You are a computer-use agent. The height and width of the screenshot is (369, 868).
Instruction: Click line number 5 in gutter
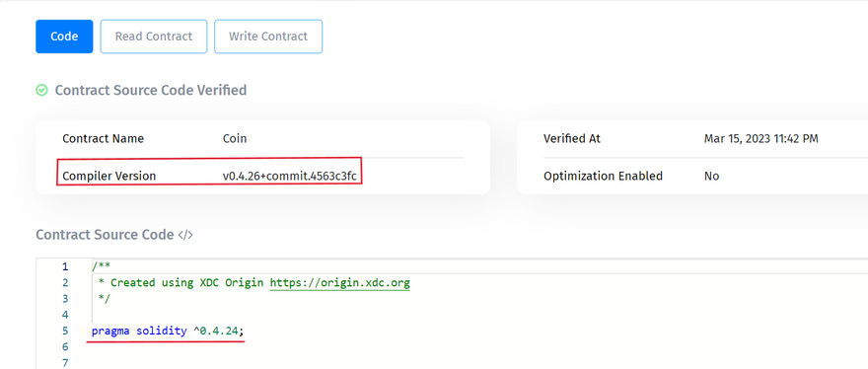(x=65, y=332)
